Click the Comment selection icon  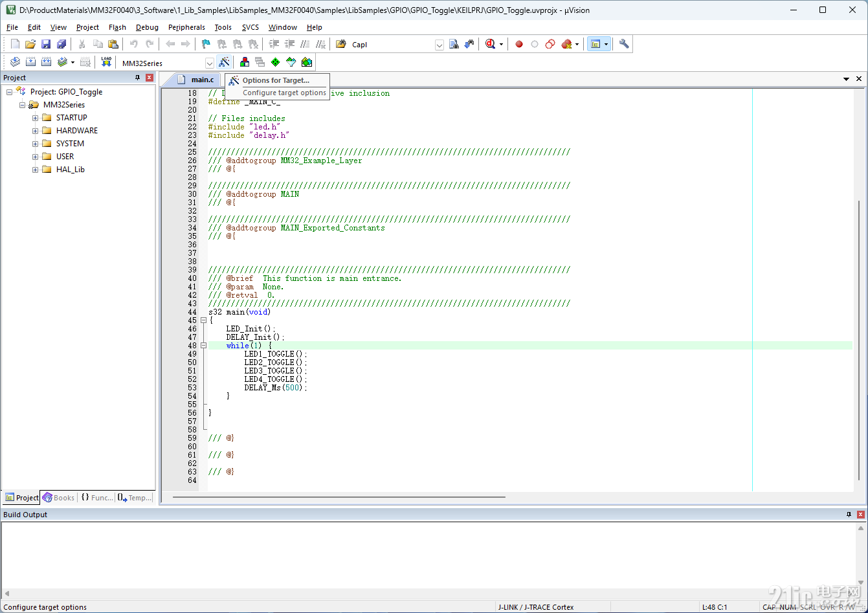coord(305,44)
